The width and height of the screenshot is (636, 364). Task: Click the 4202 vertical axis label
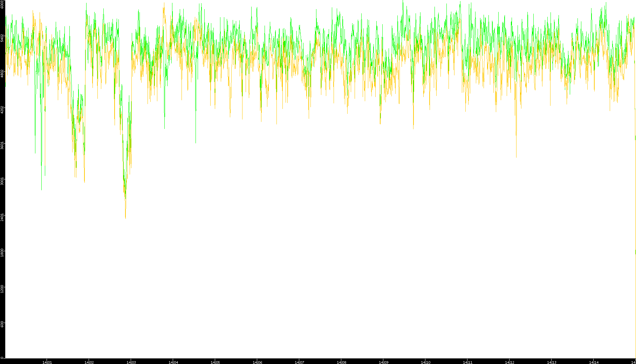coord(2,110)
